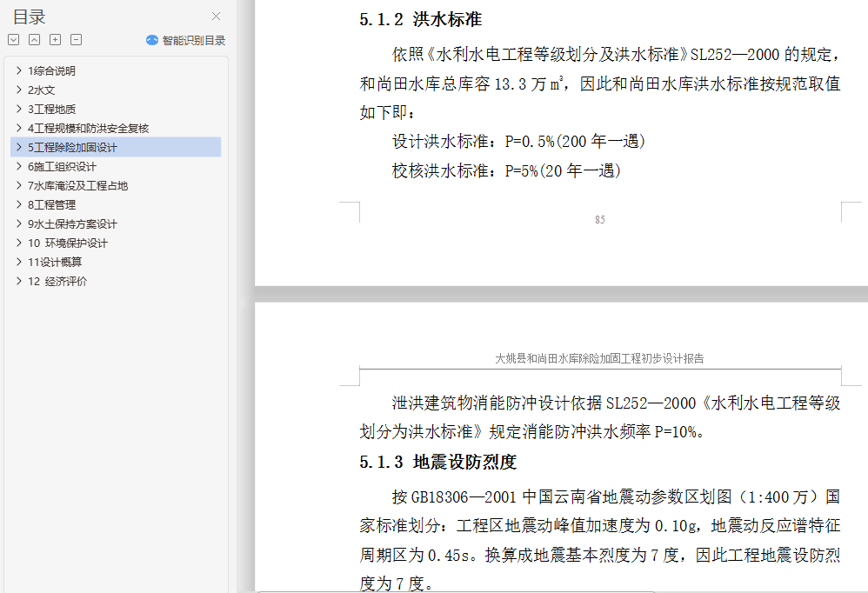Click final line 度为 7 度。

click(x=397, y=583)
